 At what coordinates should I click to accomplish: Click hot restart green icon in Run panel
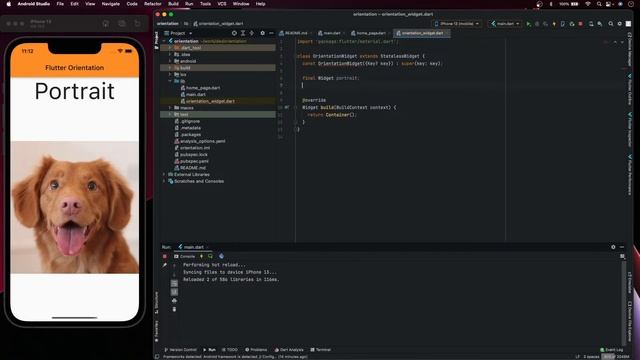[x=210, y=256]
